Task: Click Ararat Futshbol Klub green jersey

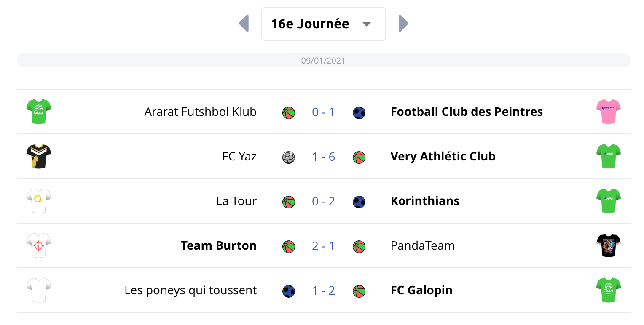Action: point(38,112)
